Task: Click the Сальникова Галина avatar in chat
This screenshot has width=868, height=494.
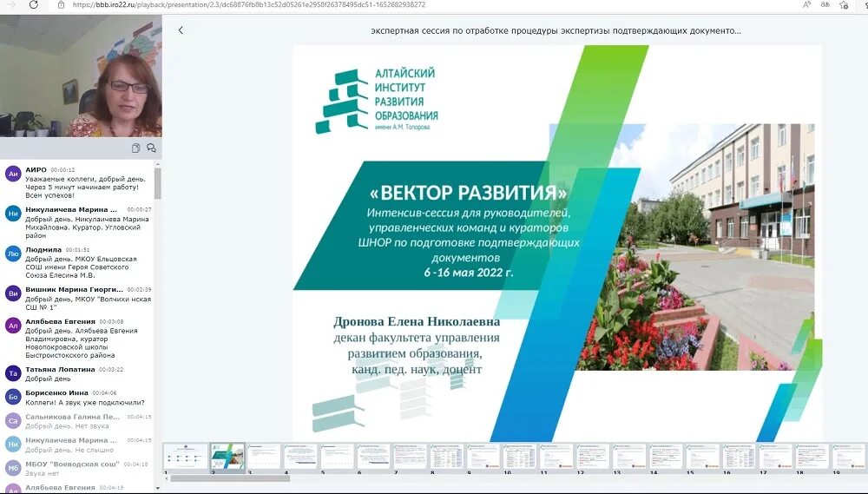Action: (13, 421)
